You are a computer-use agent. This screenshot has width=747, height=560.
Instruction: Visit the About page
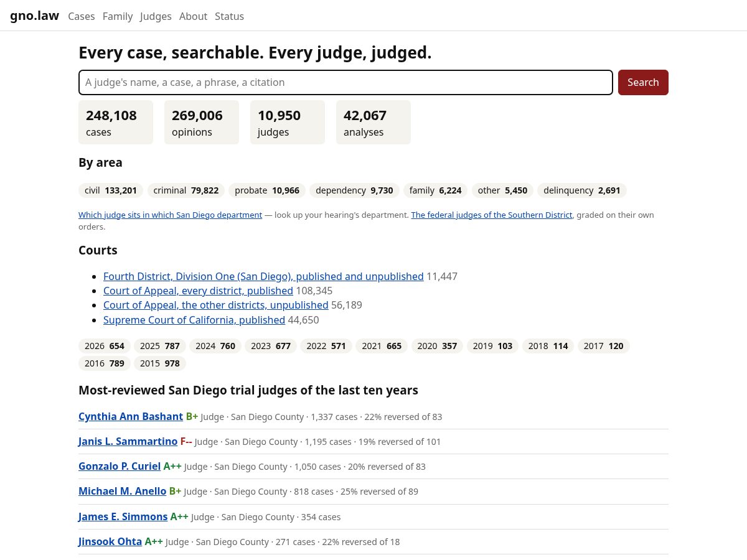coord(193,16)
